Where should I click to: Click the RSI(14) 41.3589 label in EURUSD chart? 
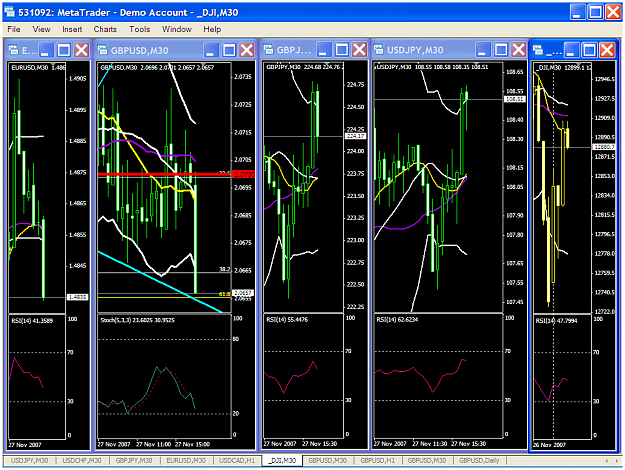pos(32,321)
